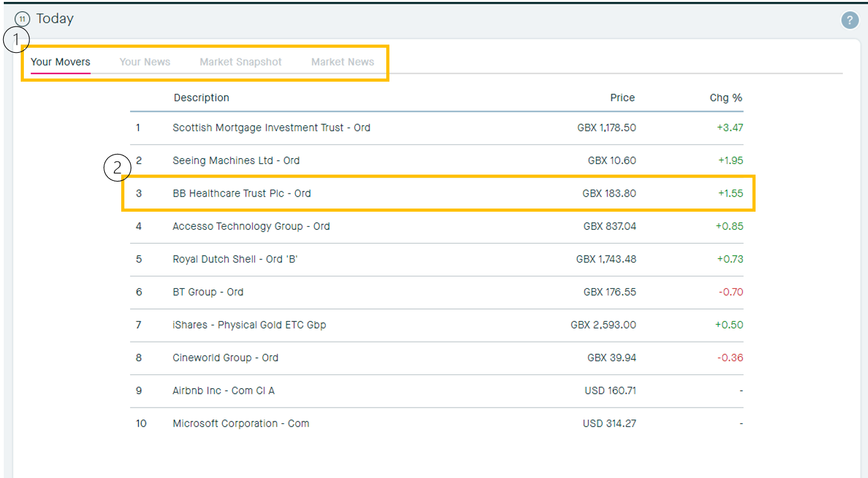Open Accesso Technology Group - Ord
The height and width of the screenshot is (478, 868).
click(251, 226)
